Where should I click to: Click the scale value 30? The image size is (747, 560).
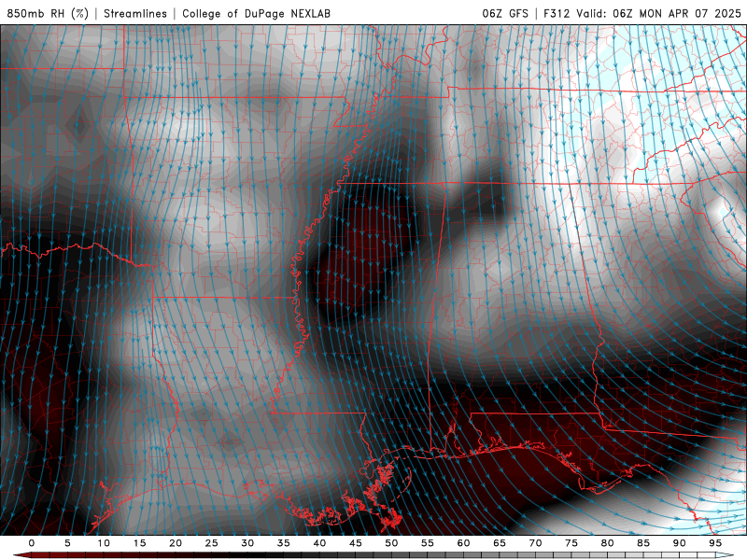pyautogui.click(x=247, y=543)
